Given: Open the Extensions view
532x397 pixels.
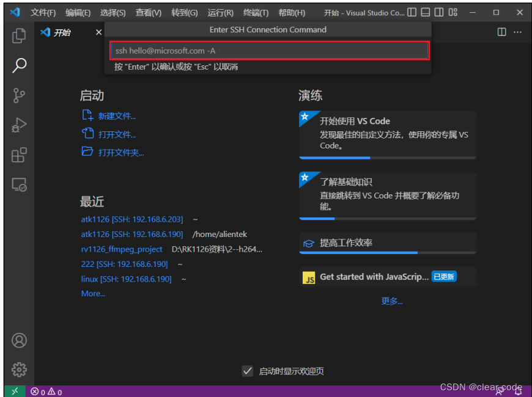Looking at the screenshot, I should [x=19, y=155].
